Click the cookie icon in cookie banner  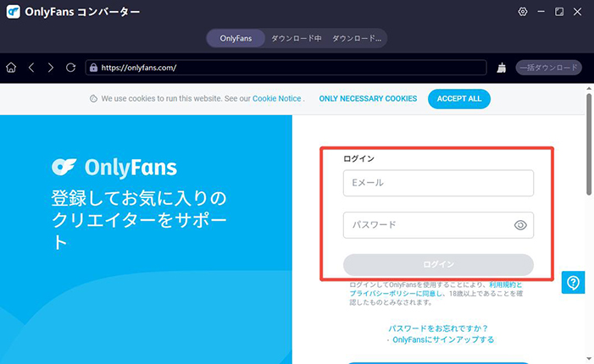(x=93, y=99)
